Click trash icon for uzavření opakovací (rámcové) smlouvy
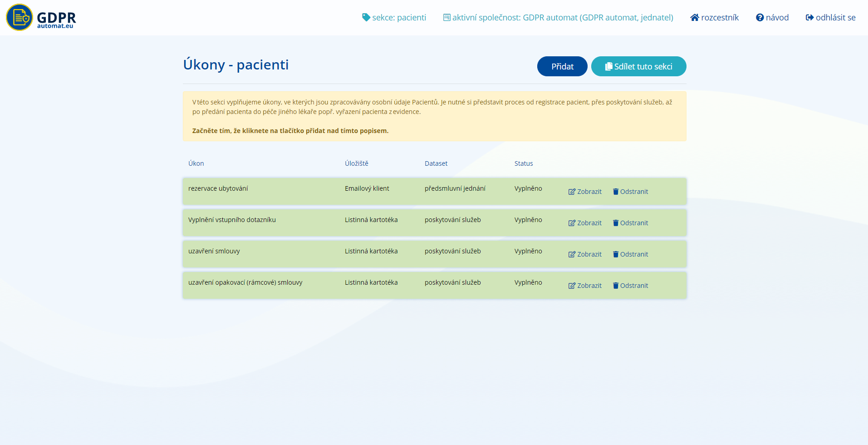The image size is (868, 445). (616, 286)
